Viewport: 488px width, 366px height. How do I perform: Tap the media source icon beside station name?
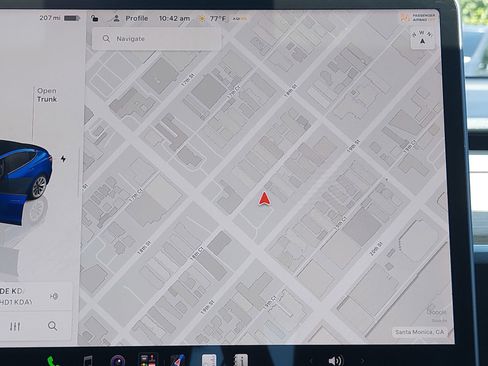coord(54,296)
